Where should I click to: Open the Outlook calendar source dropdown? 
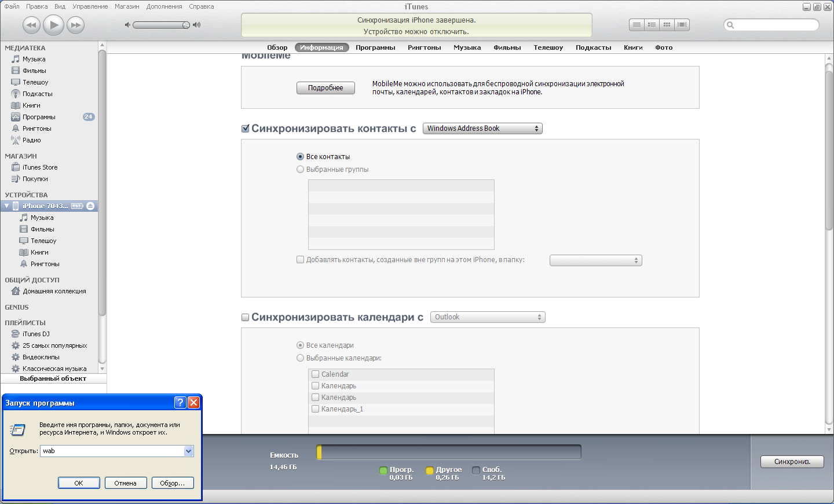488,317
